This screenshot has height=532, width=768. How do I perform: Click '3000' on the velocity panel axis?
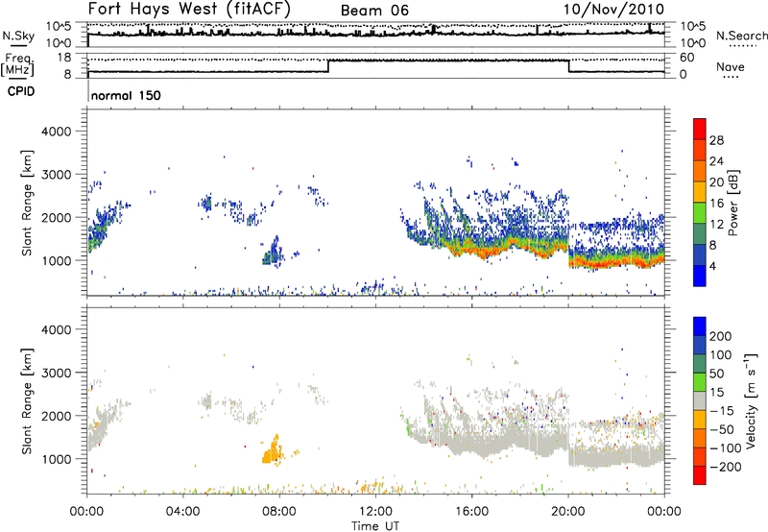tap(57, 373)
